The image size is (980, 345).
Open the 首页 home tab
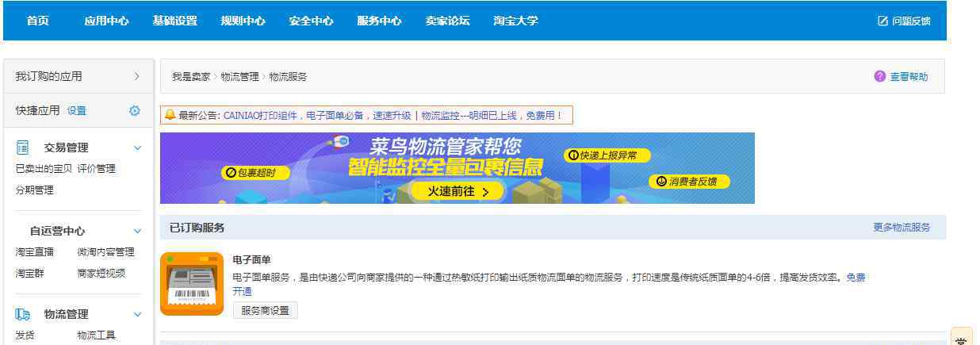pyautogui.click(x=38, y=21)
